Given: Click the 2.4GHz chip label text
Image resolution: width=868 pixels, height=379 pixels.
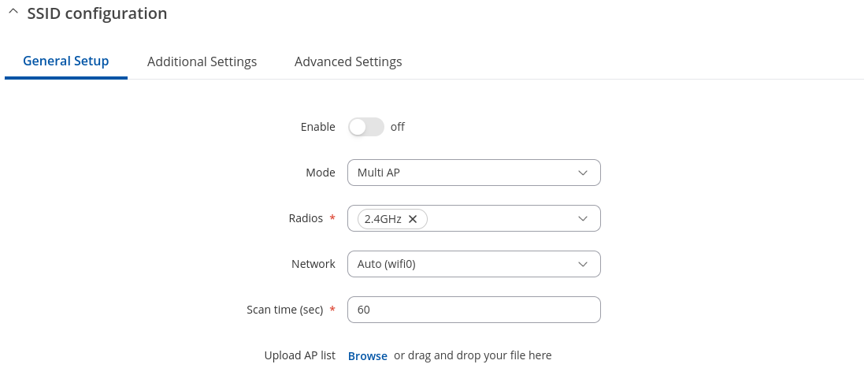Looking at the screenshot, I should pos(383,219).
